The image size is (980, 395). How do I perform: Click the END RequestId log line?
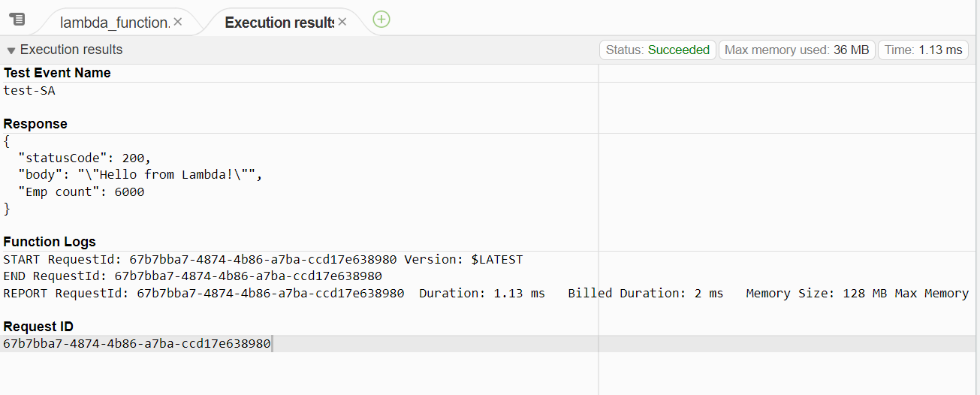coord(192,276)
